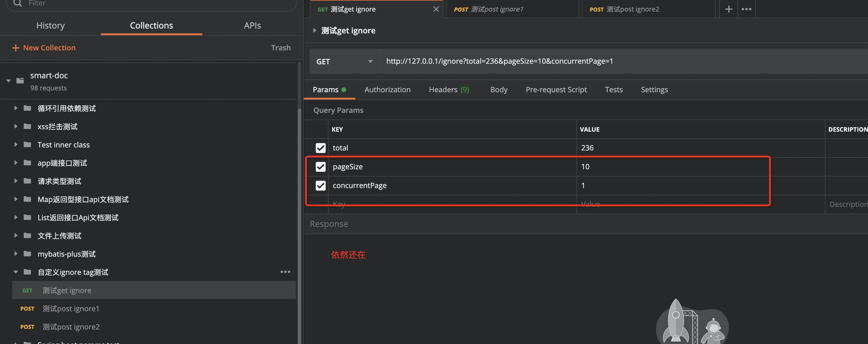Viewport: 868px width, 344px height.
Task: Click the folder icon of 文件上传测试
Action: tap(27, 235)
